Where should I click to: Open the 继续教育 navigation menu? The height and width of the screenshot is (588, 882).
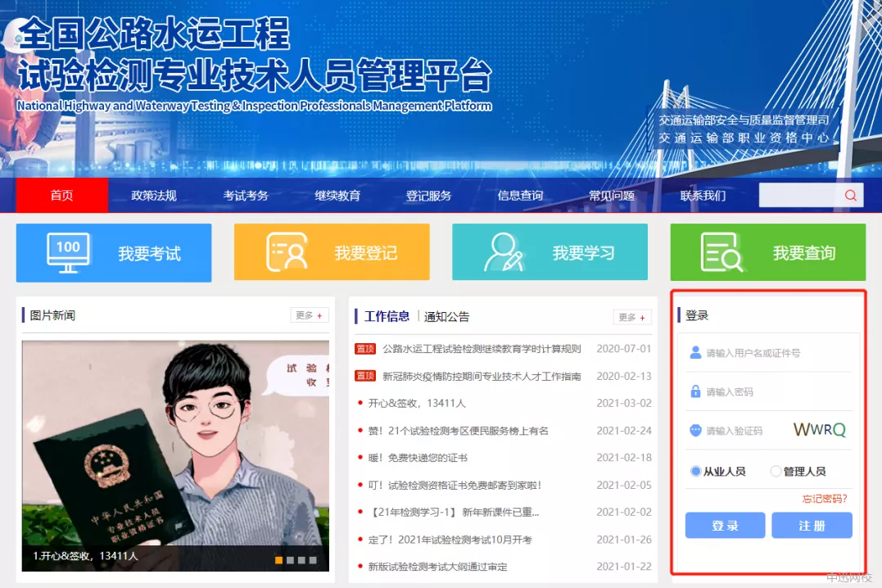click(337, 196)
